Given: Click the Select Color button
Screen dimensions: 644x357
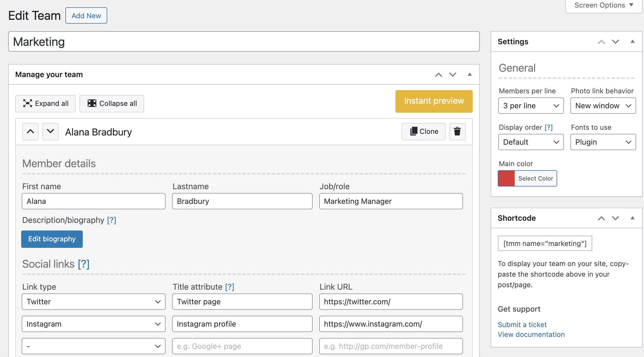Looking at the screenshot, I should pyautogui.click(x=535, y=178).
